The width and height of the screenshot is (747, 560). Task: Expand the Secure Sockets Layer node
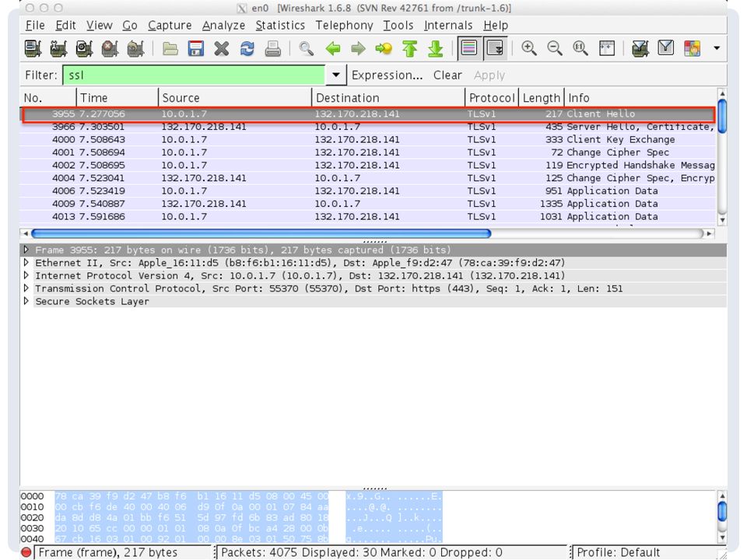click(26, 301)
